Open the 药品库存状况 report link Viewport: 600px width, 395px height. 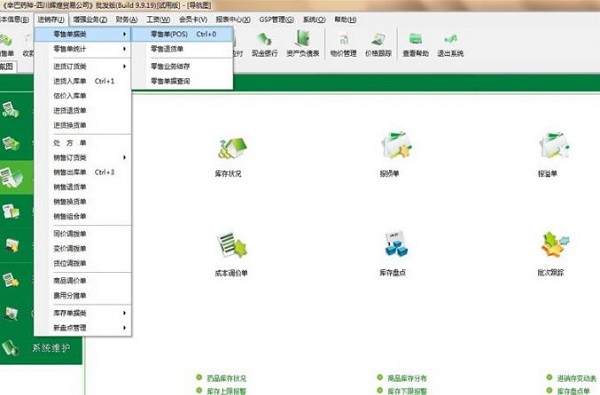226,378
